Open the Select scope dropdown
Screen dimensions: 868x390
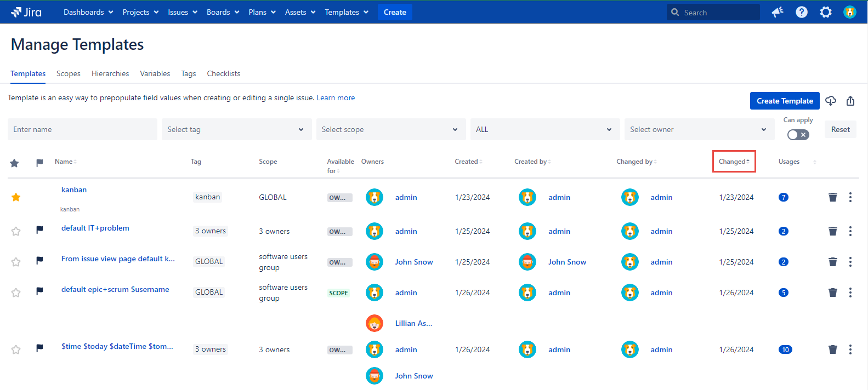(x=390, y=129)
